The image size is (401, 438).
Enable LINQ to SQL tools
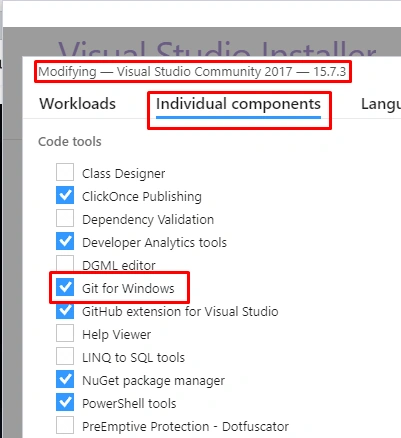(x=65, y=356)
